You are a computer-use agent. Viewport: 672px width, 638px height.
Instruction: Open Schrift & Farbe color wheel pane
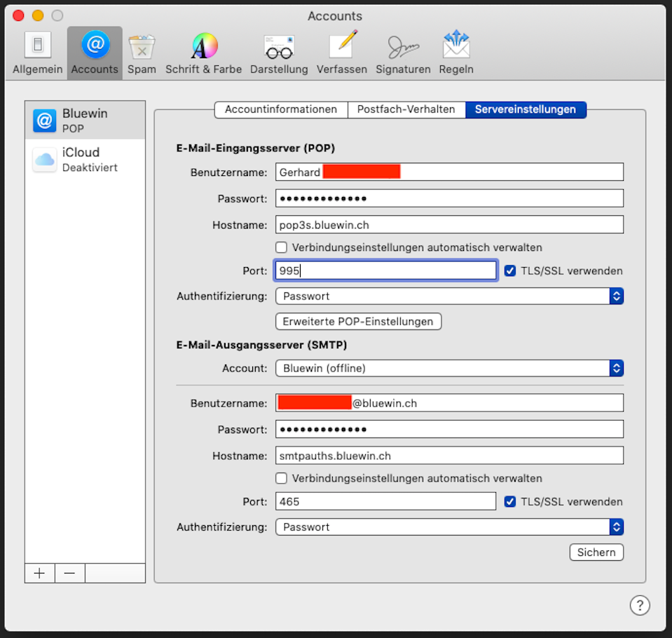204,53
